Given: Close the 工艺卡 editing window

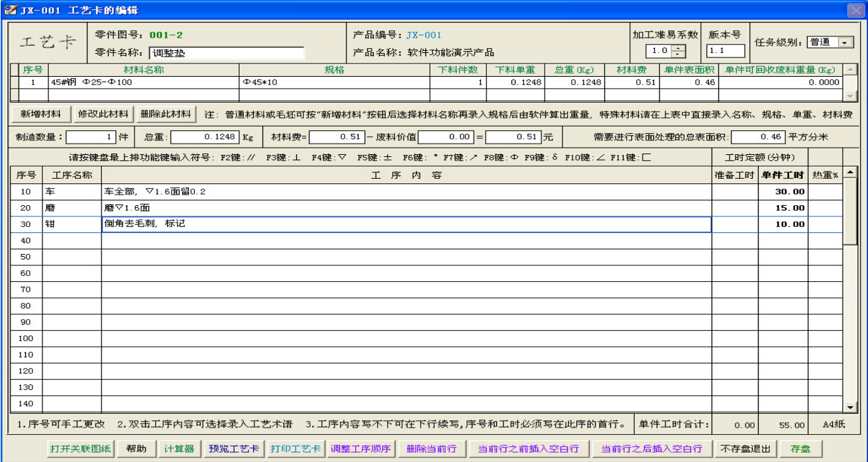Looking at the screenshot, I should click(x=855, y=10).
